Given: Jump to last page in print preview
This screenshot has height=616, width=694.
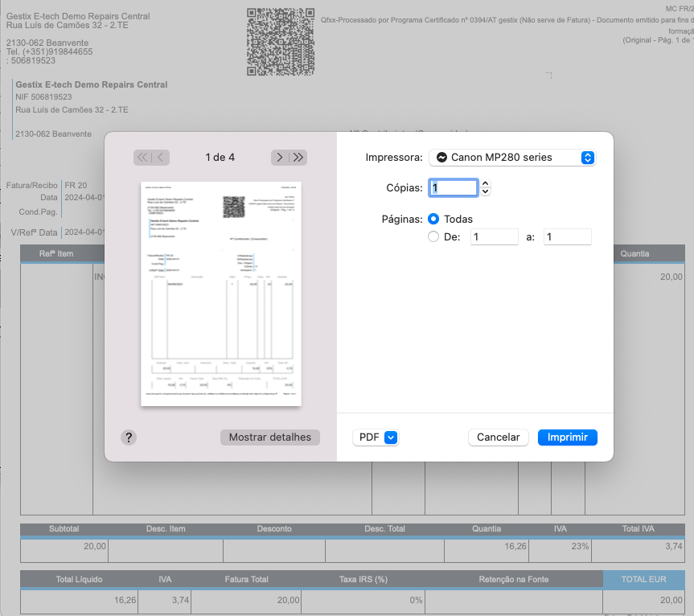Looking at the screenshot, I should click(x=298, y=158).
